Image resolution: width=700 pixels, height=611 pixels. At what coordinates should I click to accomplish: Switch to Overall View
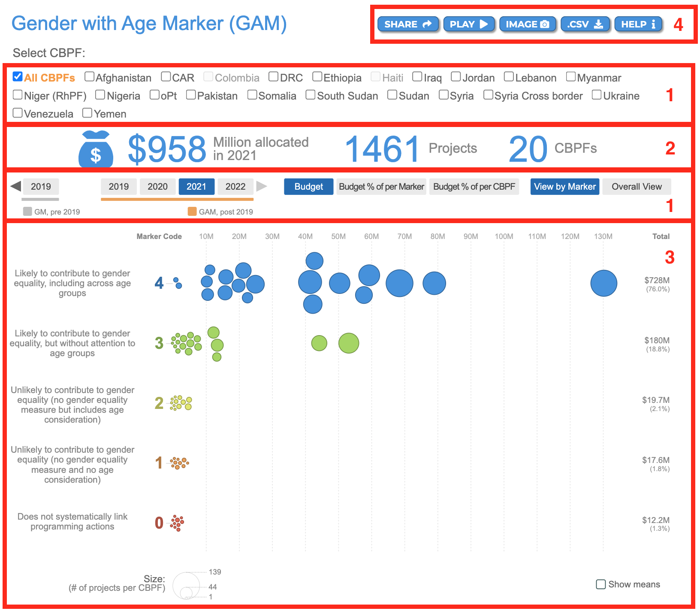pyautogui.click(x=637, y=187)
